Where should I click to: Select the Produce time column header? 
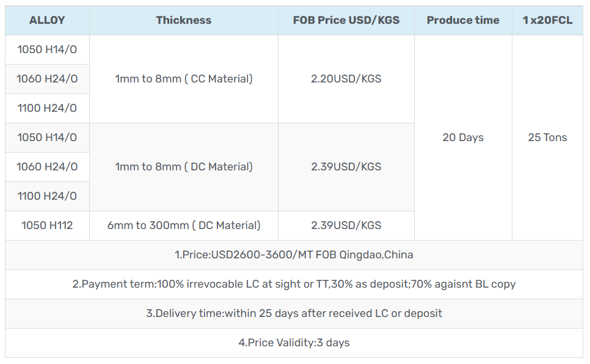pyautogui.click(x=462, y=20)
